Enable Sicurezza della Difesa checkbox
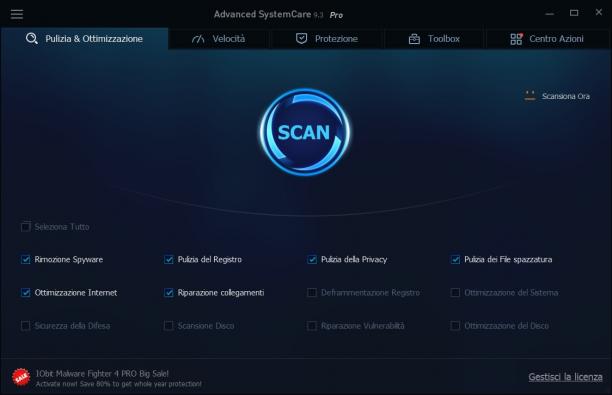This screenshot has height=395, width=612. pos(25,326)
